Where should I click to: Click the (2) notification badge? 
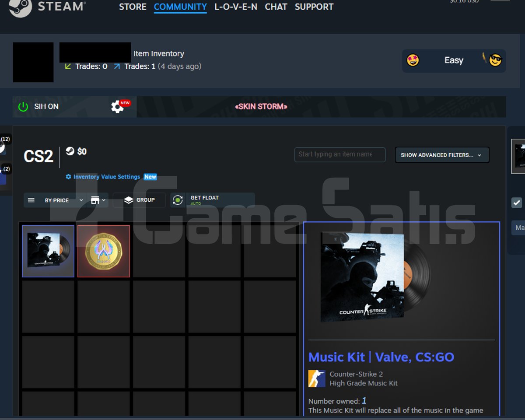coord(7,169)
